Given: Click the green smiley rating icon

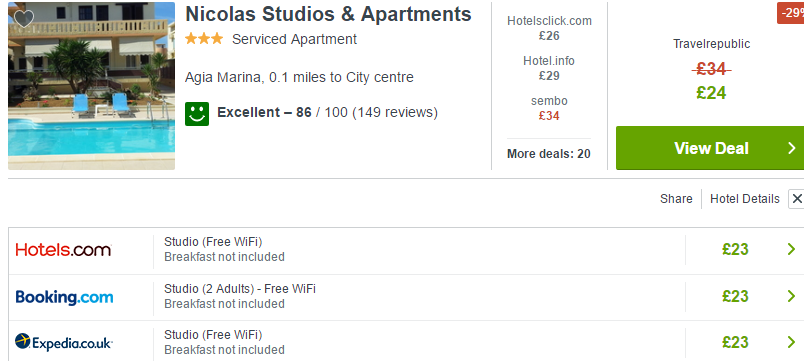Looking at the screenshot, I should 197,113.
